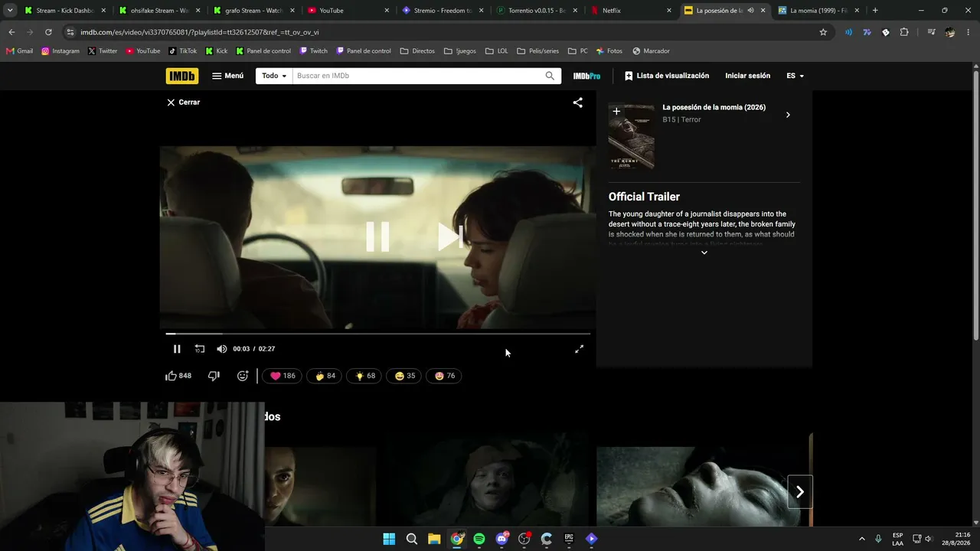Like the video with thumbs up
Image resolution: width=980 pixels, height=551 pixels.
coord(178,376)
